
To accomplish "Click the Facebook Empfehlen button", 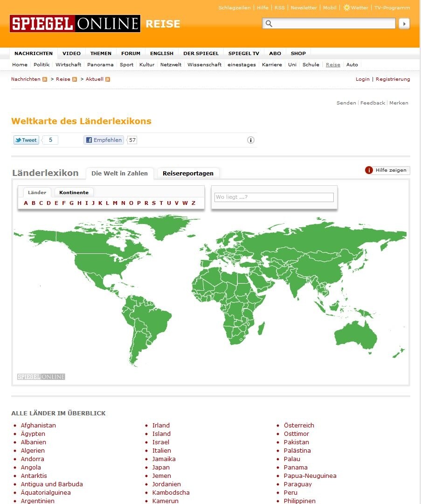I will click(104, 140).
